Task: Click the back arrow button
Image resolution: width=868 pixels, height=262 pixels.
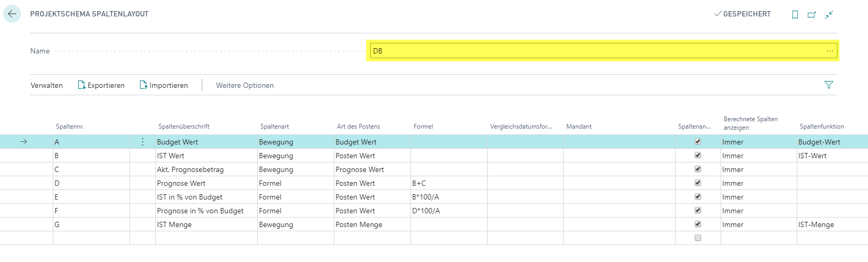Action: pos(12,14)
